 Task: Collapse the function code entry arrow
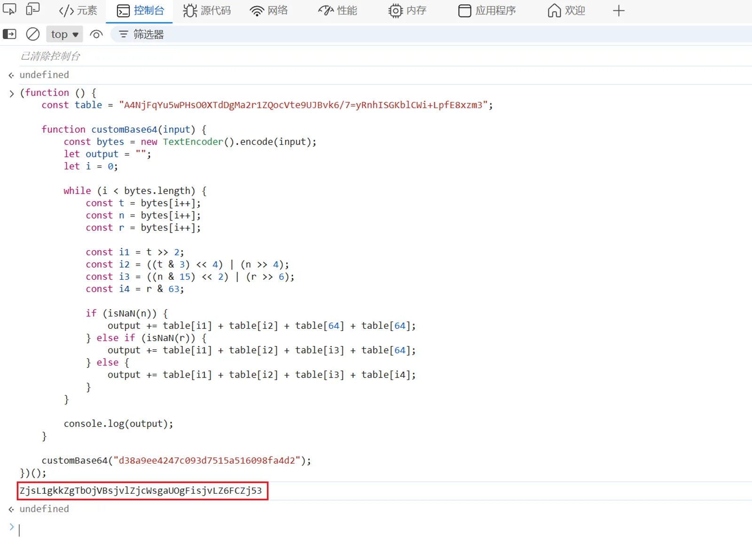pos(12,94)
